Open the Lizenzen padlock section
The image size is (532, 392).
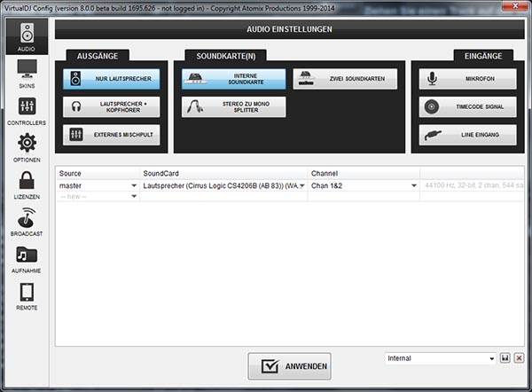(x=27, y=185)
